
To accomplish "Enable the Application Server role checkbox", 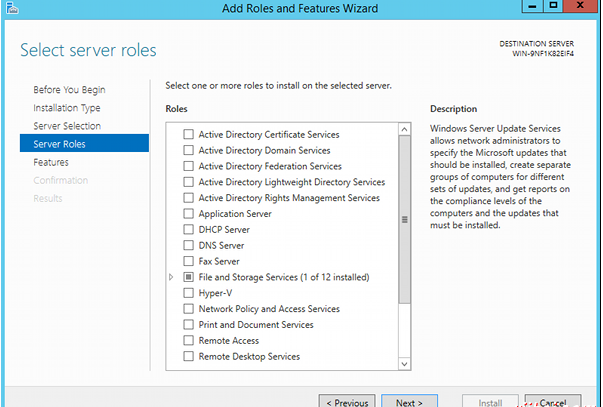I will pyautogui.click(x=188, y=214).
